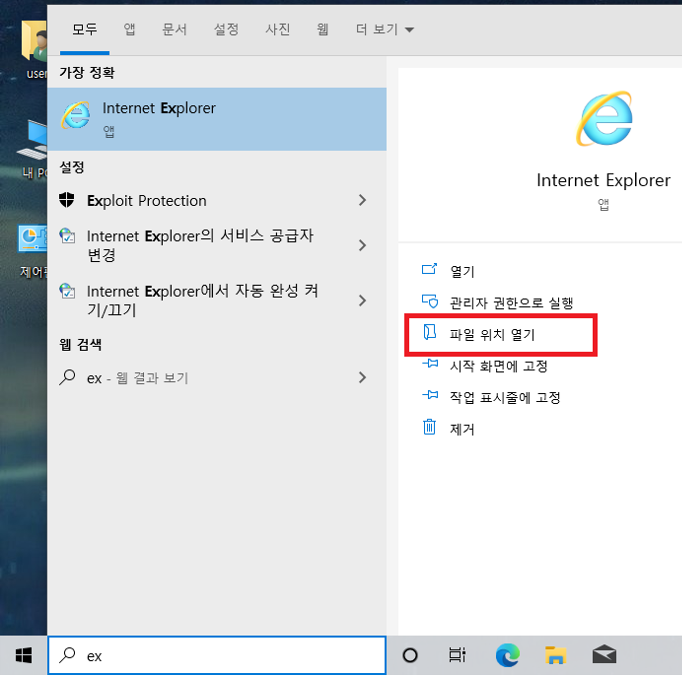The width and height of the screenshot is (682, 675).
Task: Click the web search magnifier beside ex
Action: [x=67, y=377]
